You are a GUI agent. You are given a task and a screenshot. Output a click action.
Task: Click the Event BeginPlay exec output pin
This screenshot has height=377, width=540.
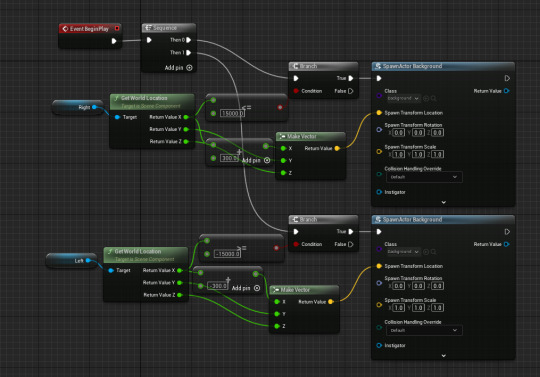tap(114, 41)
